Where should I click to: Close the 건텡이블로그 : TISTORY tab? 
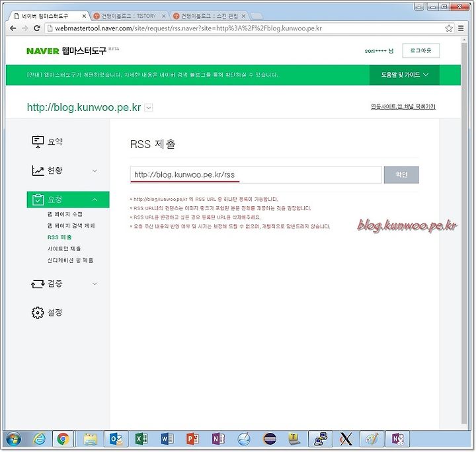(164, 16)
